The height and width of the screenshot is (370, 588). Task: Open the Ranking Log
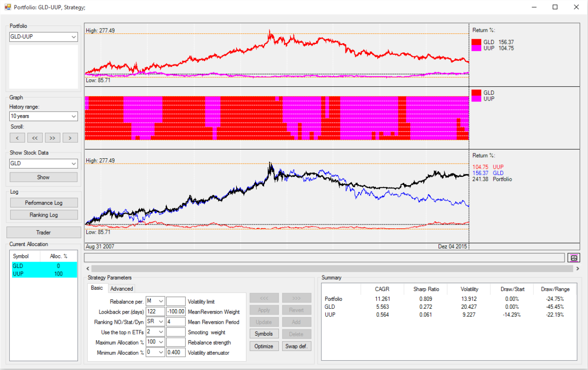[x=44, y=215]
